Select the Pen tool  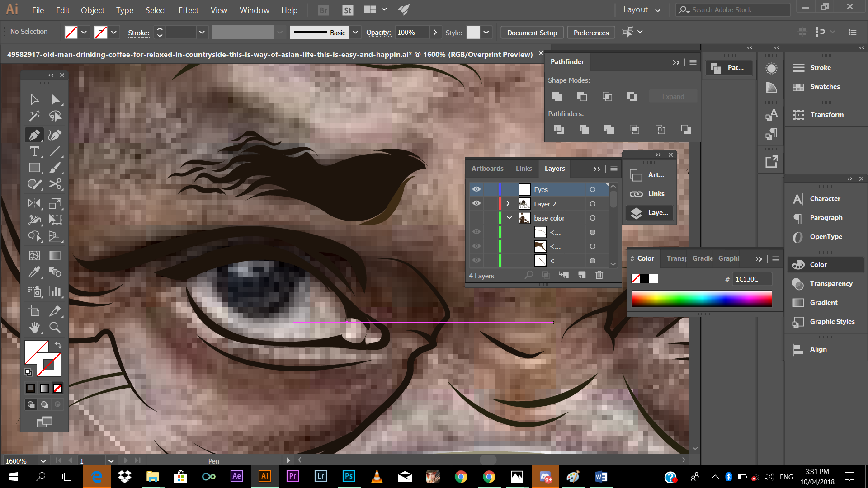(34, 135)
